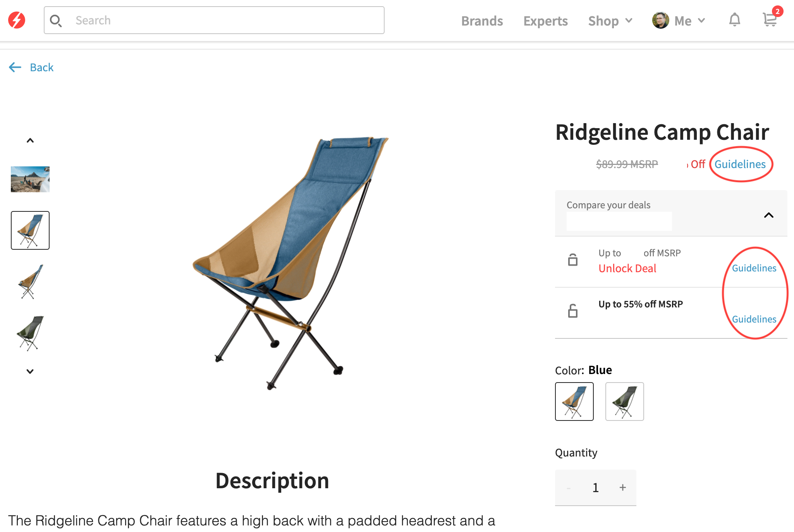Collapse the Compare your deals panel
The image size is (794, 532).
coord(769,215)
